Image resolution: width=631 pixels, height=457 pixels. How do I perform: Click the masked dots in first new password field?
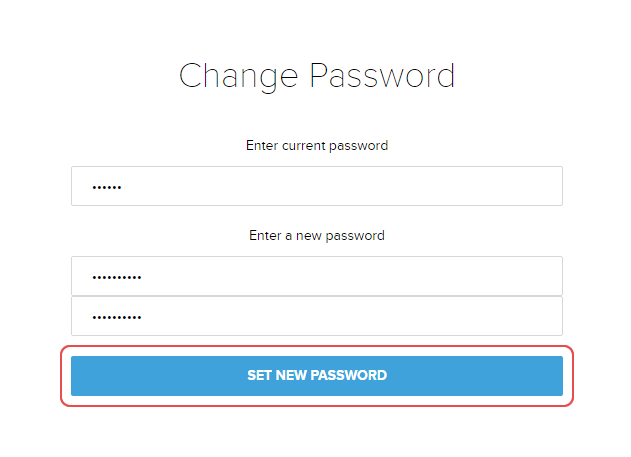coord(116,277)
